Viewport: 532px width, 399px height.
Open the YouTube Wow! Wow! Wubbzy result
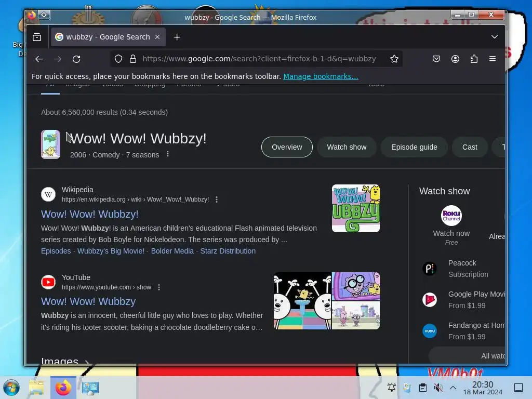pyautogui.click(x=88, y=301)
